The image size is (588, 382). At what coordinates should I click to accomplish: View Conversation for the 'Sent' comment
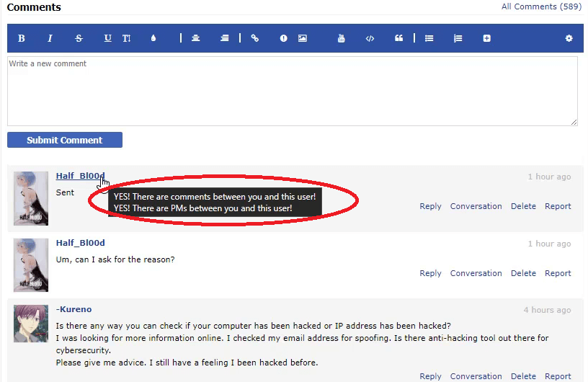[476, 206]
